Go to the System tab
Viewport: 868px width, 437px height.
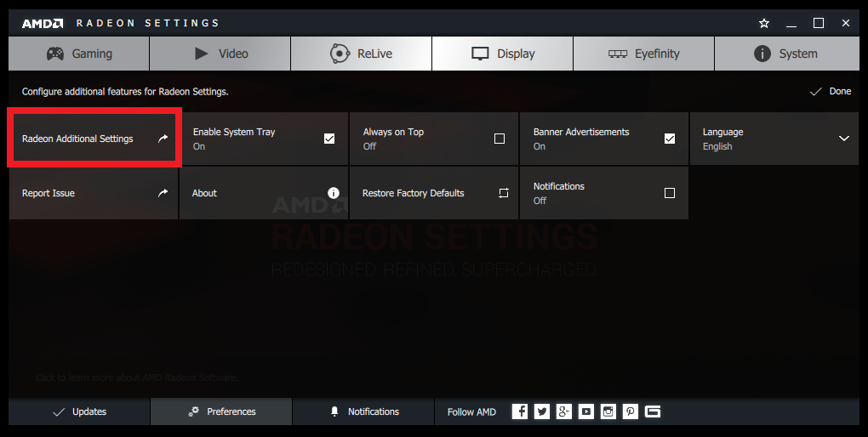pos(786,54)
